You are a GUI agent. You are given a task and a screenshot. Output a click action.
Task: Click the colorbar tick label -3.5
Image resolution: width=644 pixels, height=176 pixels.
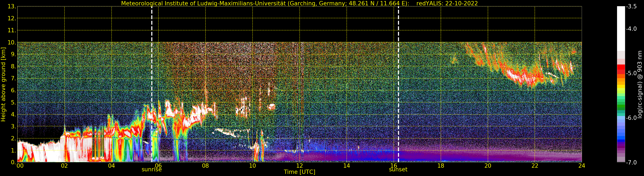click(632, 6)
